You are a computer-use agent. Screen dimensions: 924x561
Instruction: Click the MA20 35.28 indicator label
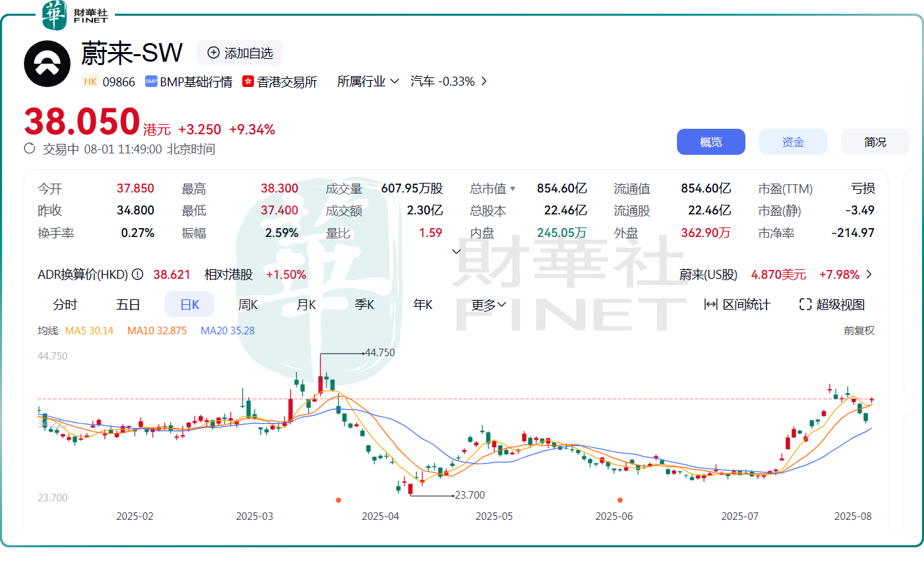coord(227,330)
